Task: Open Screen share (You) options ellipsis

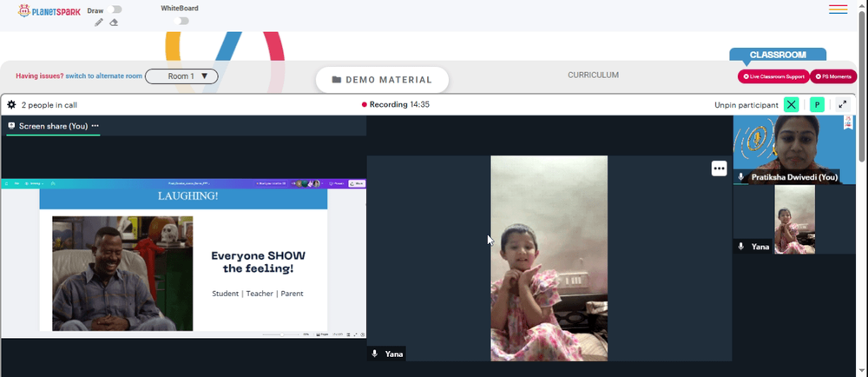Action: click(x=95, y=126)
